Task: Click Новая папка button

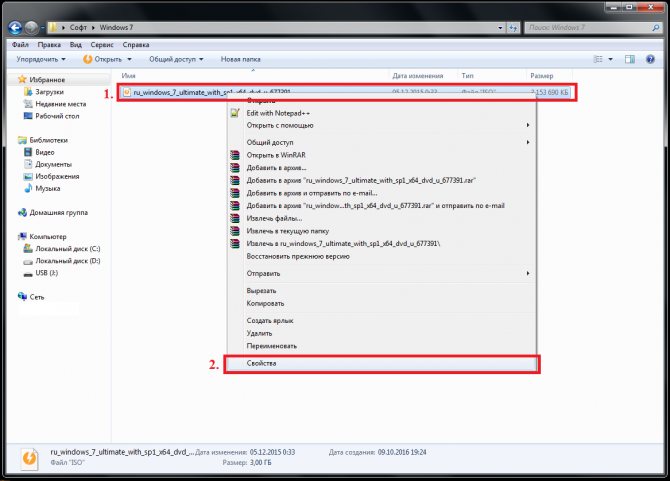Action: tap(241, 59)
